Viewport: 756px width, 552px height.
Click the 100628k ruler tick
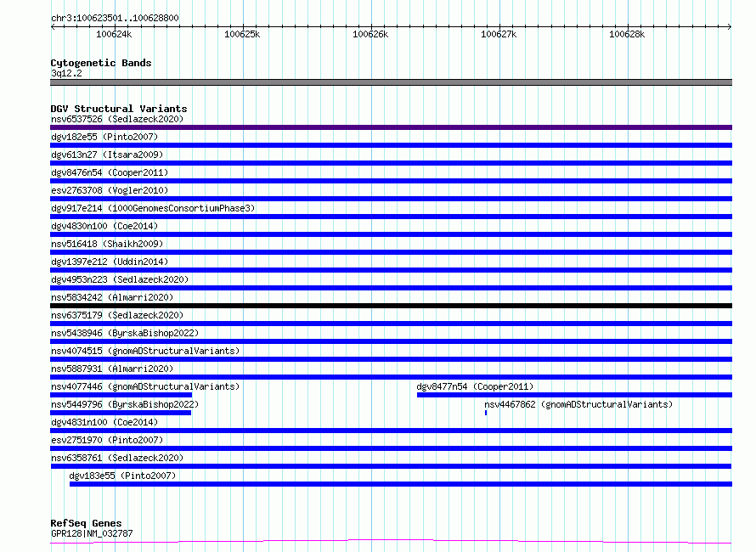pyautogui.click(x=627, y=34)
